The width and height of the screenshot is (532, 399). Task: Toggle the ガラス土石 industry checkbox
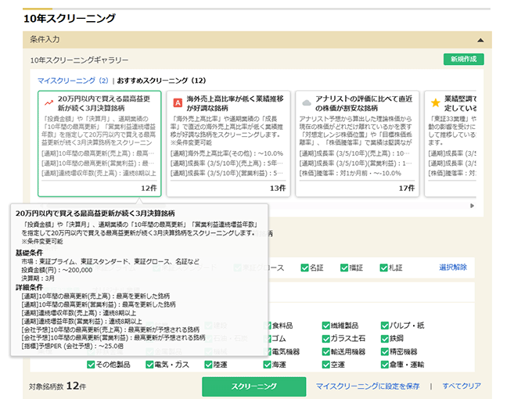[325, 338]
